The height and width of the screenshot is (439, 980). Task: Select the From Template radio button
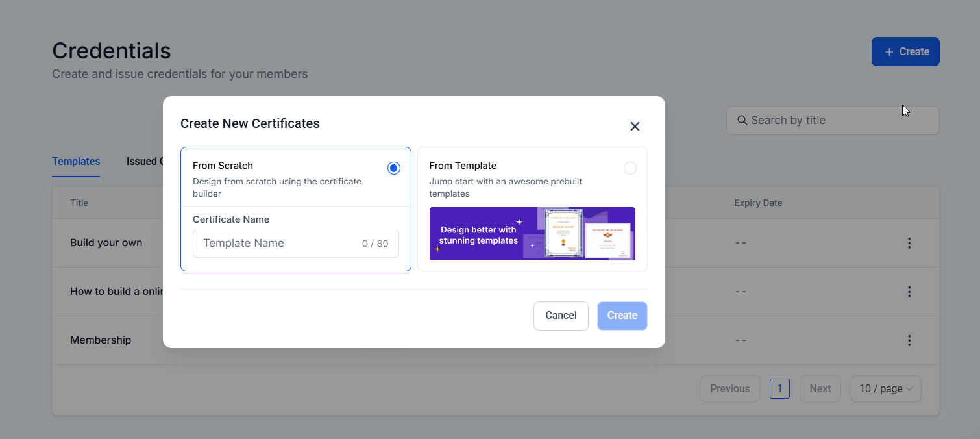[x=630, y=168]
